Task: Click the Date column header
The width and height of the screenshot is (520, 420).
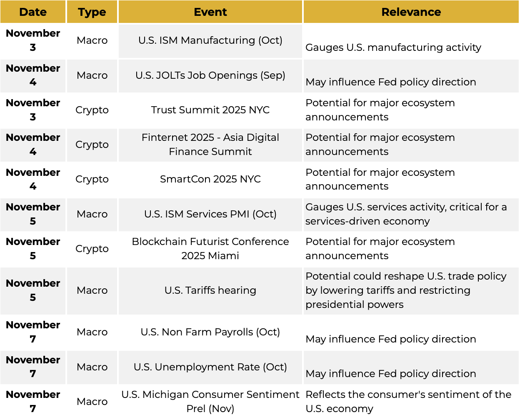Action: pos(33,12)
